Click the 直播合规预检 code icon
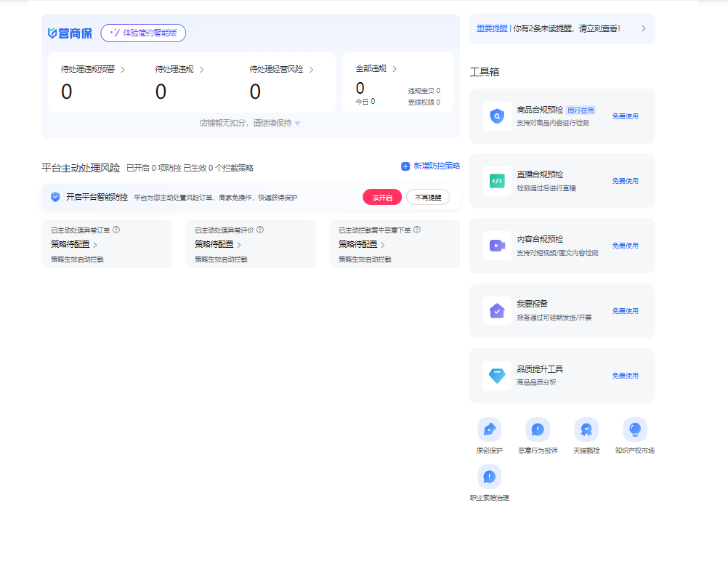728x561 pixels. (496, 181)
